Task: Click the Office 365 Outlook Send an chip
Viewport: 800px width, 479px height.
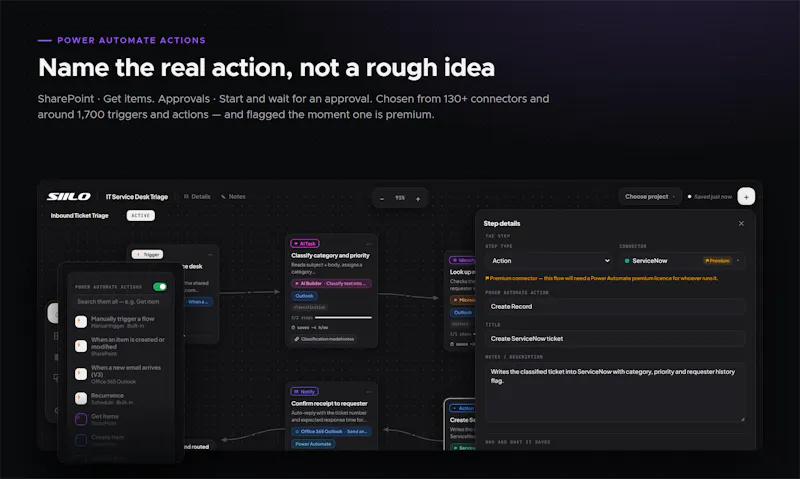Action: 331,432
